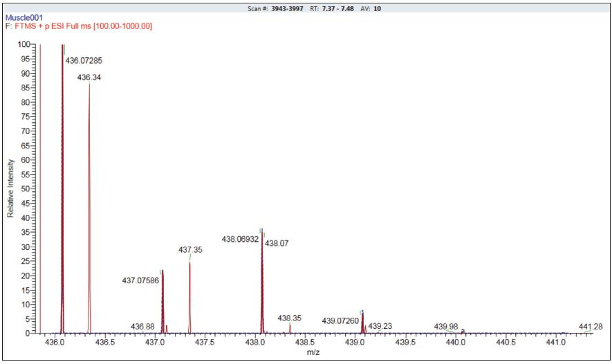Screen dimensions: 612x364
Task: Click the m/z x-axis title
Action: tap(313, 353)
